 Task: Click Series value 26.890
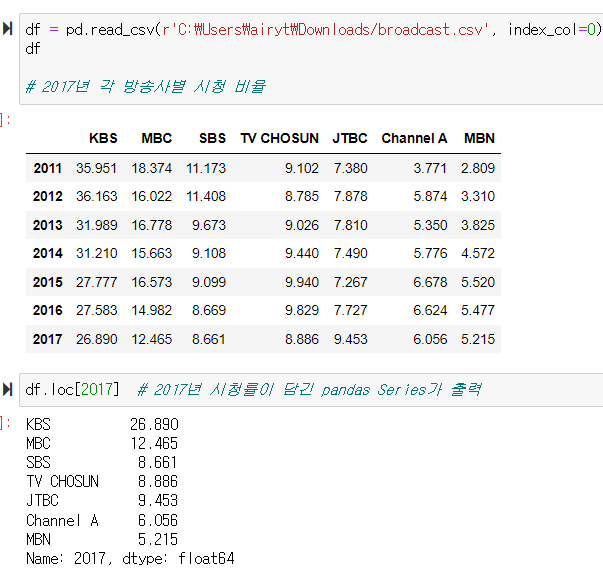pos(154,424)
